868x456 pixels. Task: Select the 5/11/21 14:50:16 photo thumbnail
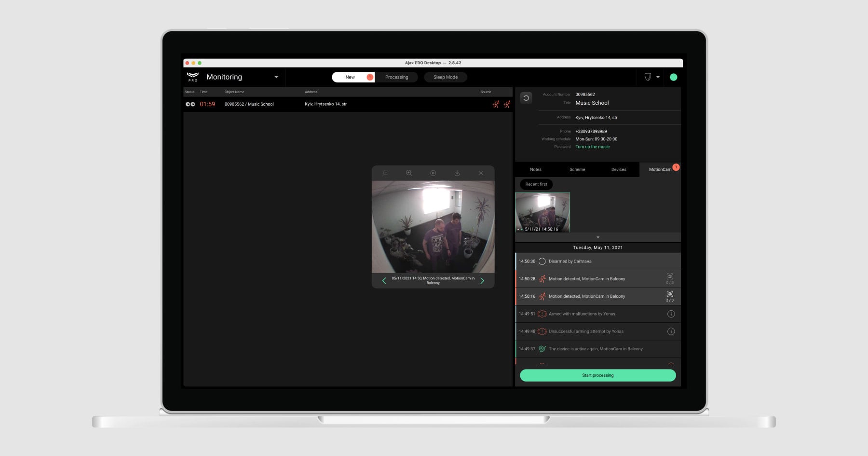[x=542, y=212]
